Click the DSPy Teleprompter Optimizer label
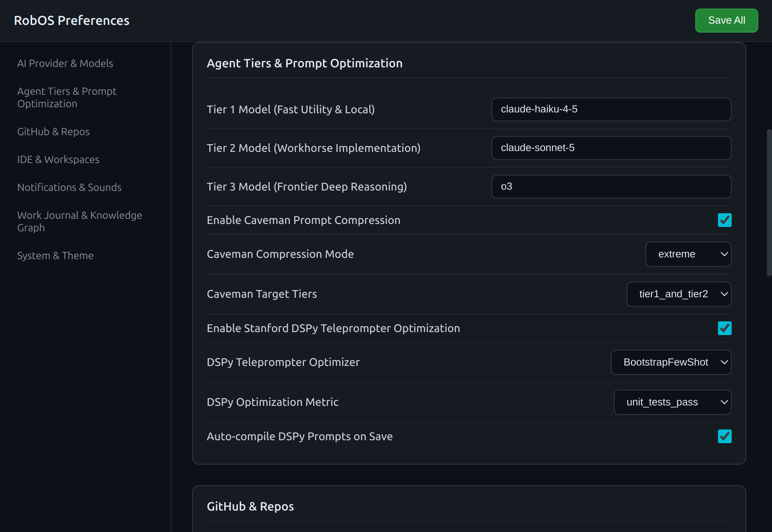The height and width of the screenshot is (532, 772). click(283, 363)
